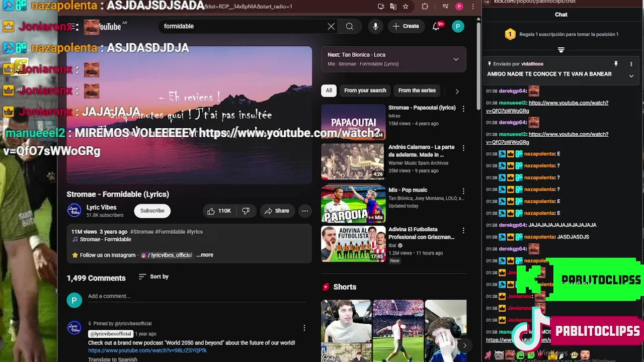Click the Add a comment field
This screenshot has width=644, height=362.
coord(197,297)
